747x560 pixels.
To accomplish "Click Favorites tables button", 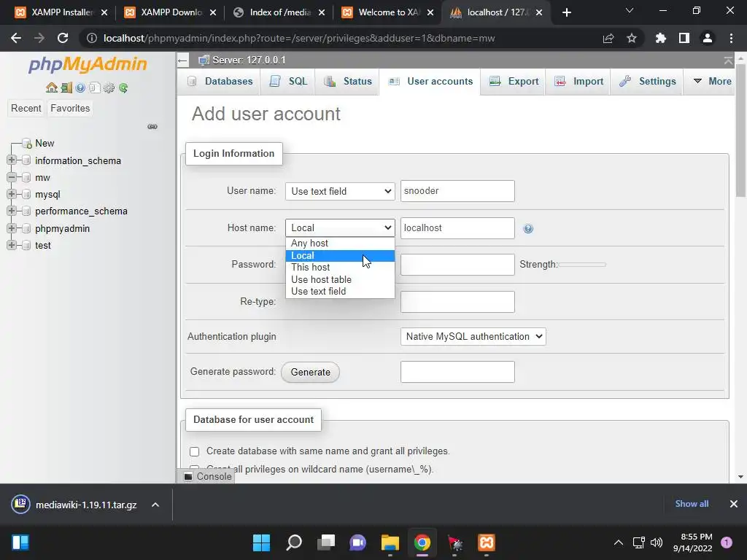I will [x=70, y=109].
